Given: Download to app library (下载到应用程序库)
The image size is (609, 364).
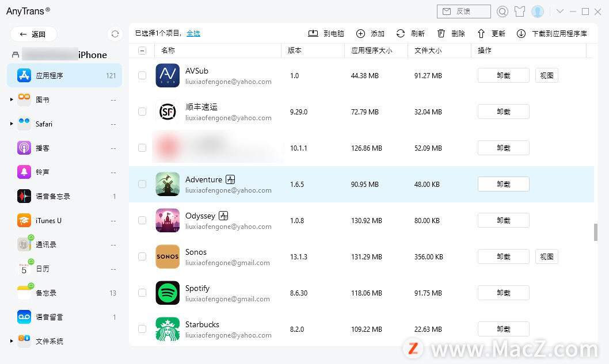Looking at the screenshot, I should pos(552,34).
